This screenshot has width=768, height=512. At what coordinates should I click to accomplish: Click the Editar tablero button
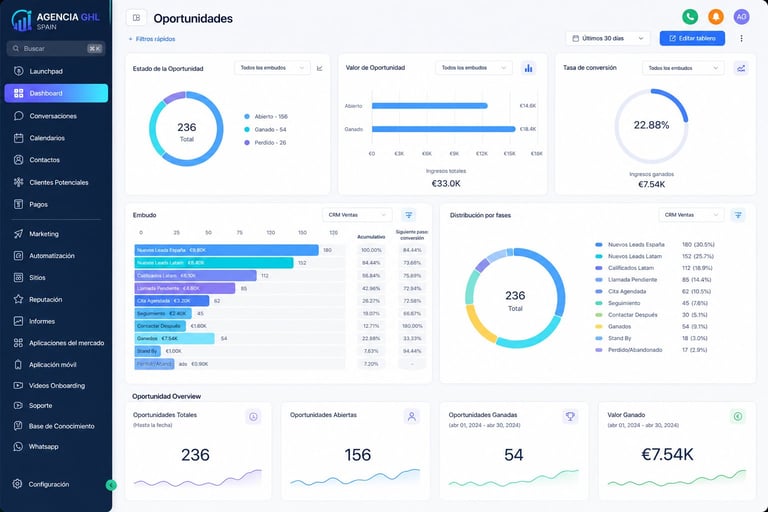(692, 38)
